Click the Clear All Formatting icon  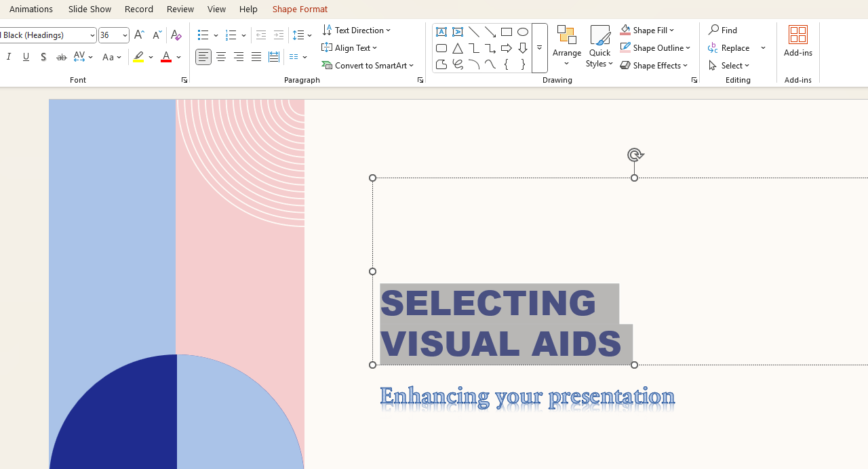176,35
